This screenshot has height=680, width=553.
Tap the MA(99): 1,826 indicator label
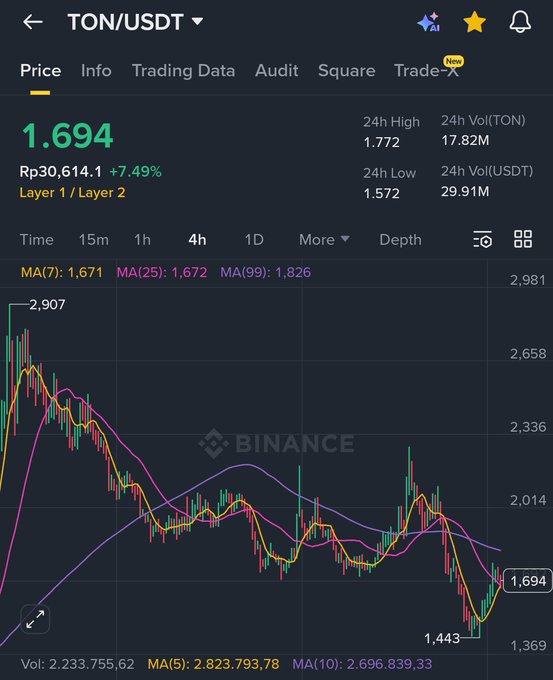pyautogui.click(x=265, y=272)
